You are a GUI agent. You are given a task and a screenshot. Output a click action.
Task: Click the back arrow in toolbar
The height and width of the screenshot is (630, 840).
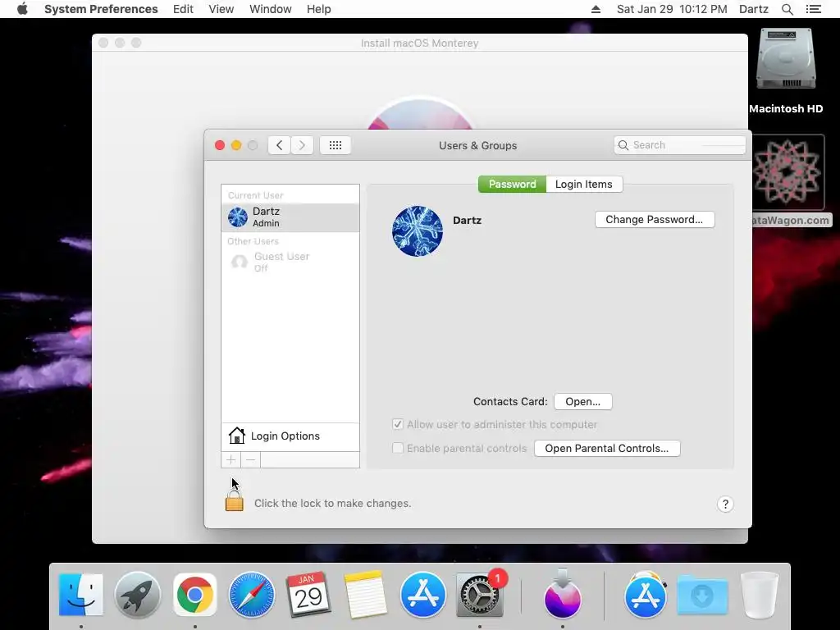279,145
